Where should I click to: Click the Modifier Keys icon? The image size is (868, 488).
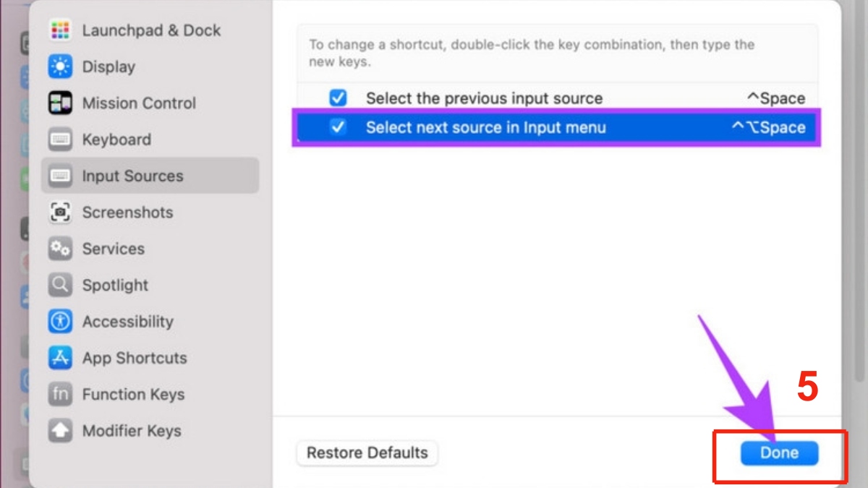click(60, 431)
